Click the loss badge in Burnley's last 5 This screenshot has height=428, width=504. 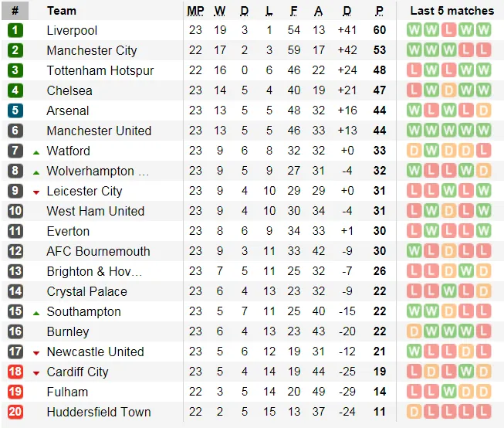(483, 331)
